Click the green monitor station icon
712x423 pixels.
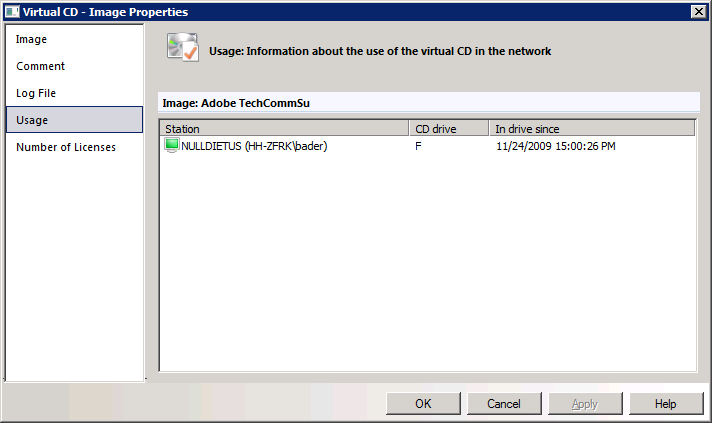[172, 146]
